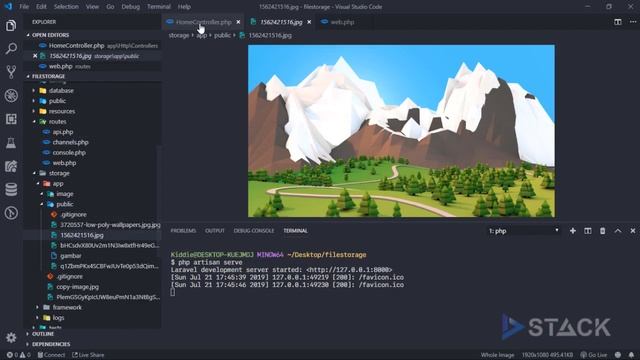Click Live Share in the status bar
Image resolution: width=640 pixels, height=360 pixels.
pos(88,355)
